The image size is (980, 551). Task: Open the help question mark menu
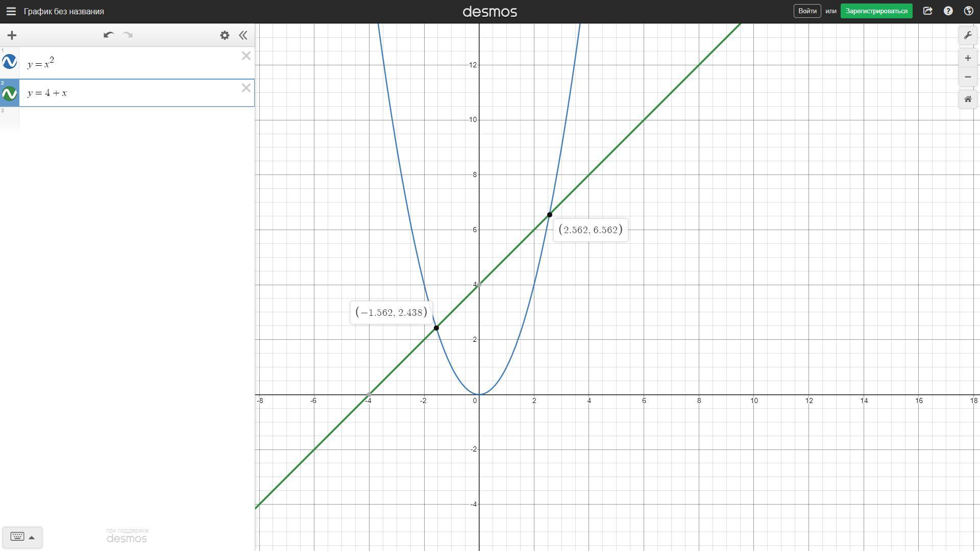(948, 11)
